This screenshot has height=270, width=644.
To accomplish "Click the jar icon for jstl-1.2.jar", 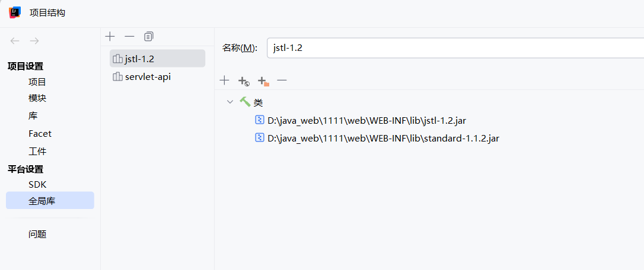I will coord(260,120).
